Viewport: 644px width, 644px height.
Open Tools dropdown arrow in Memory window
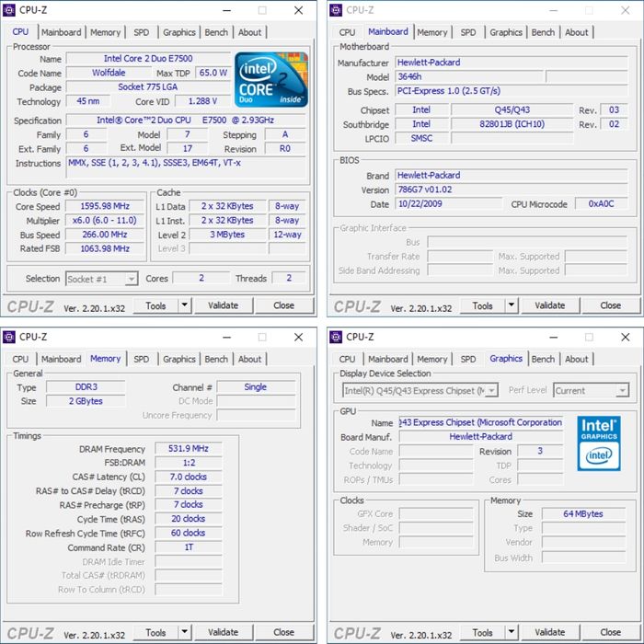[185, 632]
